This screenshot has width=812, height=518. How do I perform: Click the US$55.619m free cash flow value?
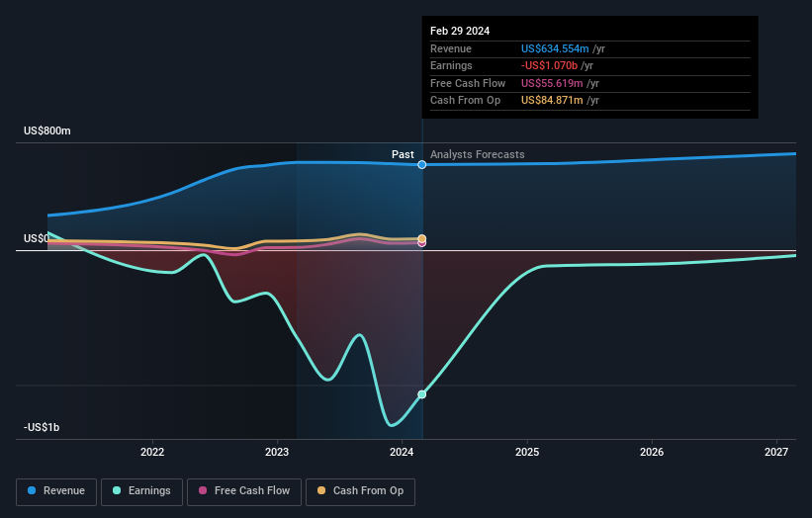[552, 83]
